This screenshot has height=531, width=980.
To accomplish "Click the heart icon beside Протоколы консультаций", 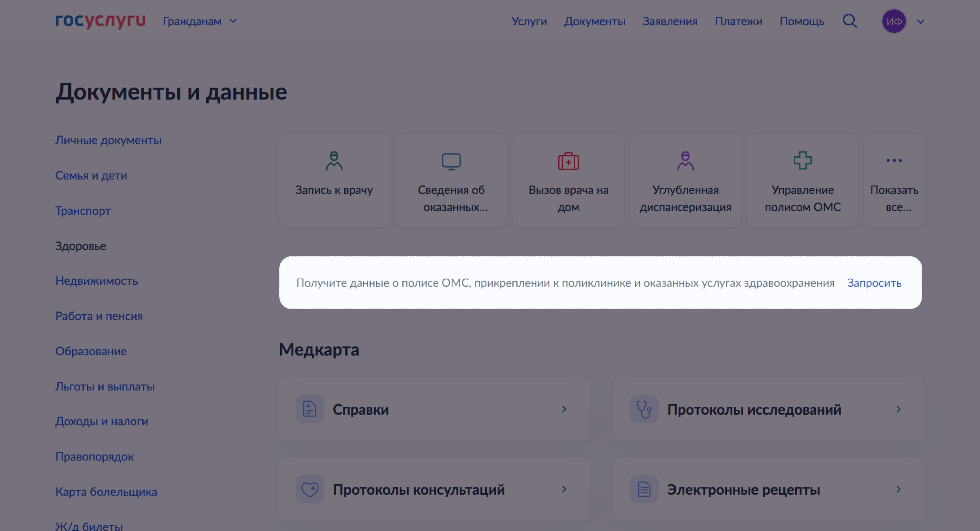I will coord(310,489).
